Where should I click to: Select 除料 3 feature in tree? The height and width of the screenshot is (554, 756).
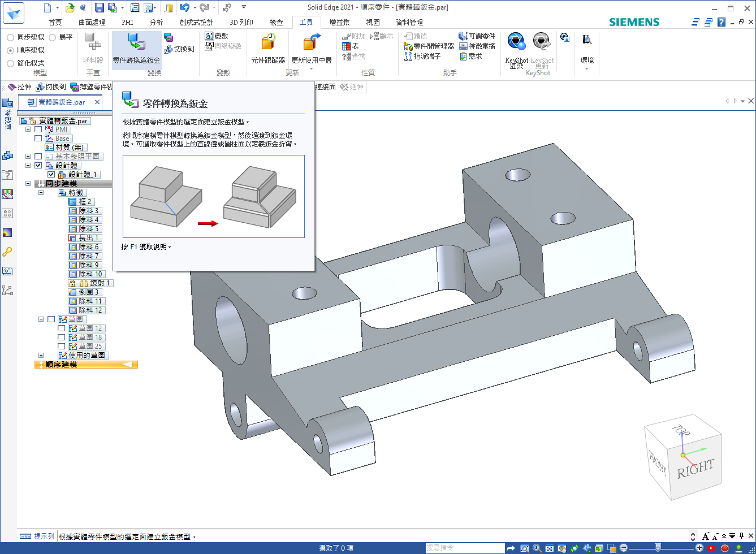pos(85,211)
